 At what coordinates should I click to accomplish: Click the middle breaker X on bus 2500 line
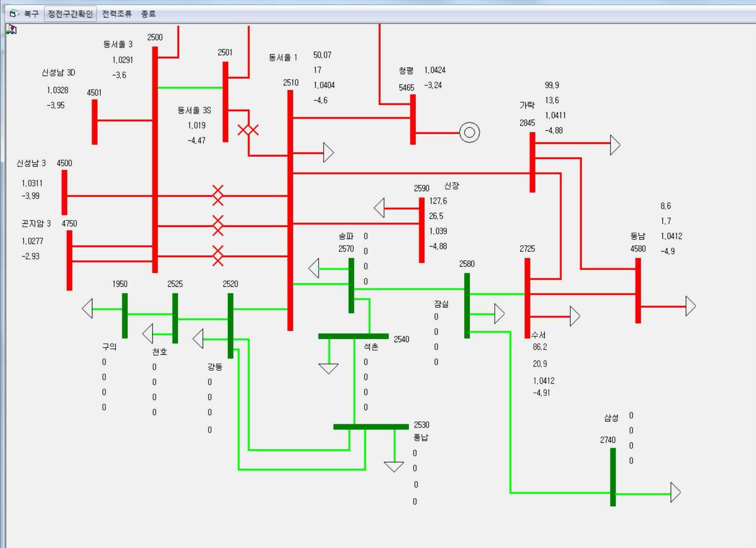click(x=218, y=226)
